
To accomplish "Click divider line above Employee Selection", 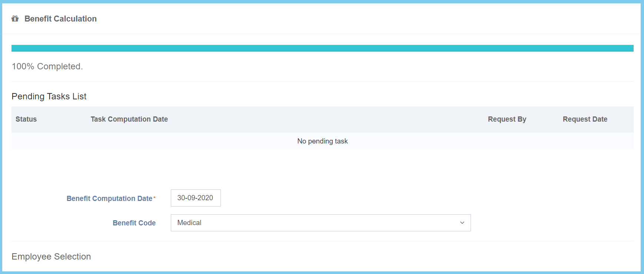I will 322,241.
